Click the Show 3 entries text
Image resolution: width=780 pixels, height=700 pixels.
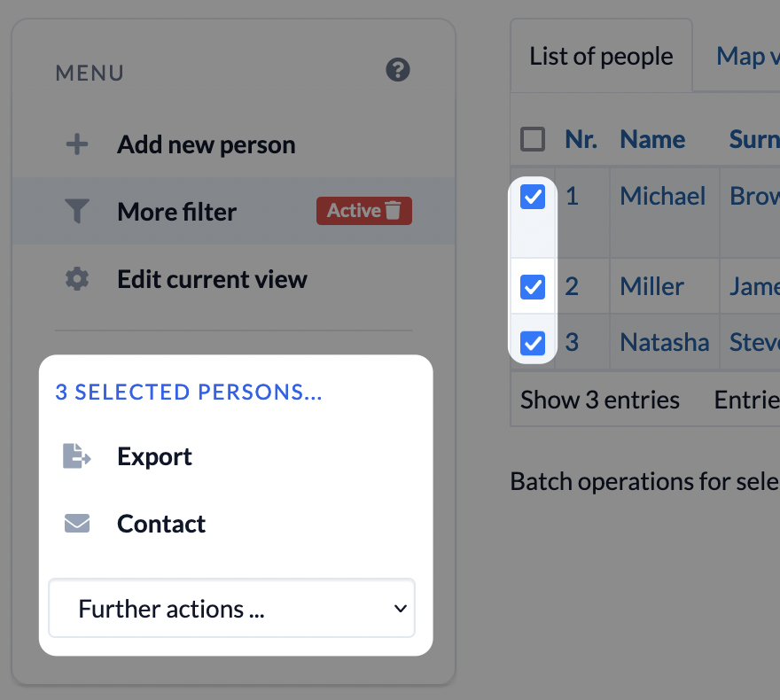(x=600, y=400)
